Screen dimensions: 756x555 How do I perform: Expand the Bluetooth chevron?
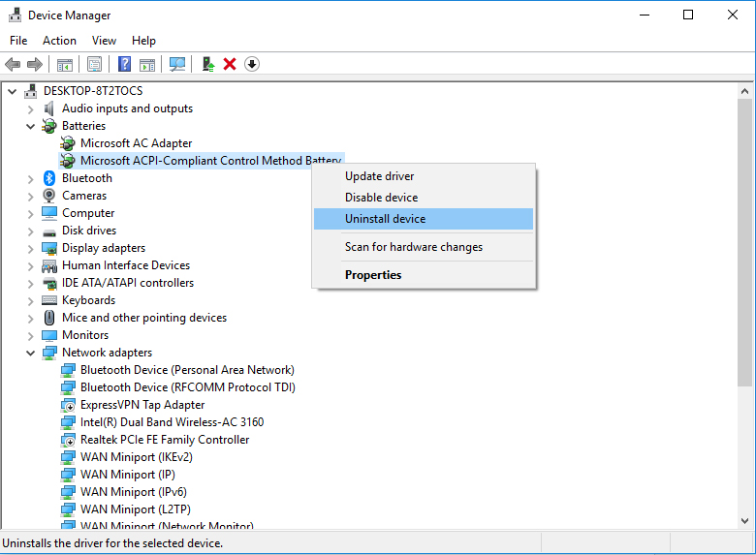(x=31, y=179)
